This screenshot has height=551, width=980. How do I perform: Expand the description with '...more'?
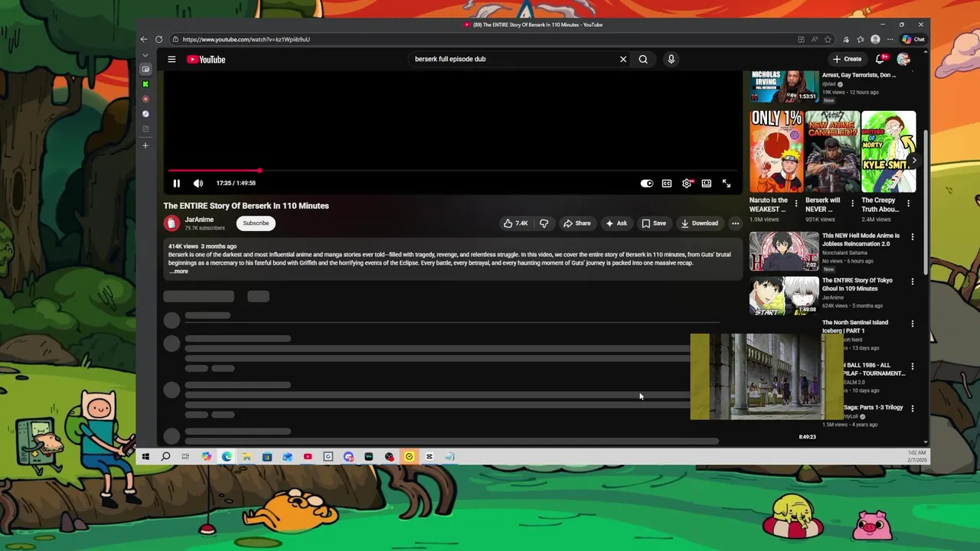click(178, 271)
